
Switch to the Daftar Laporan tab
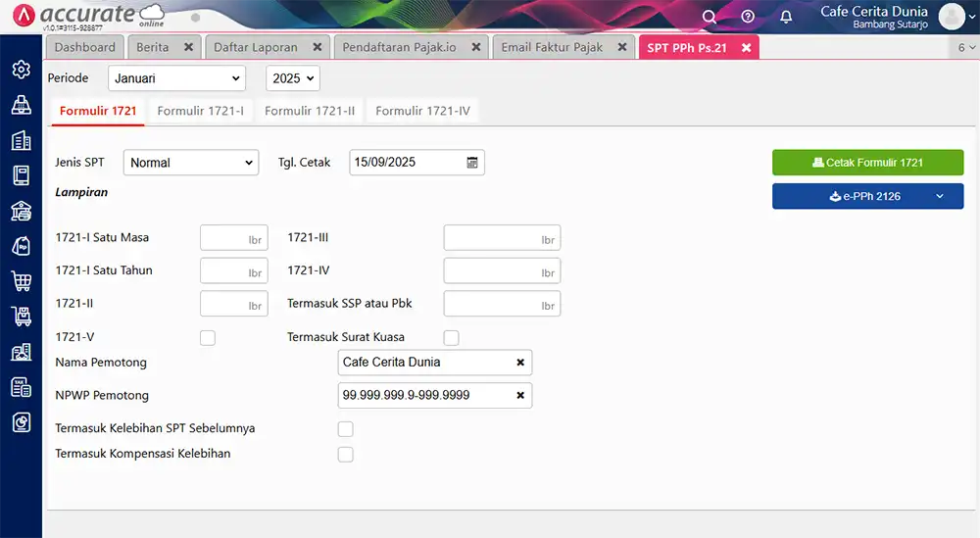pos(256,47)
